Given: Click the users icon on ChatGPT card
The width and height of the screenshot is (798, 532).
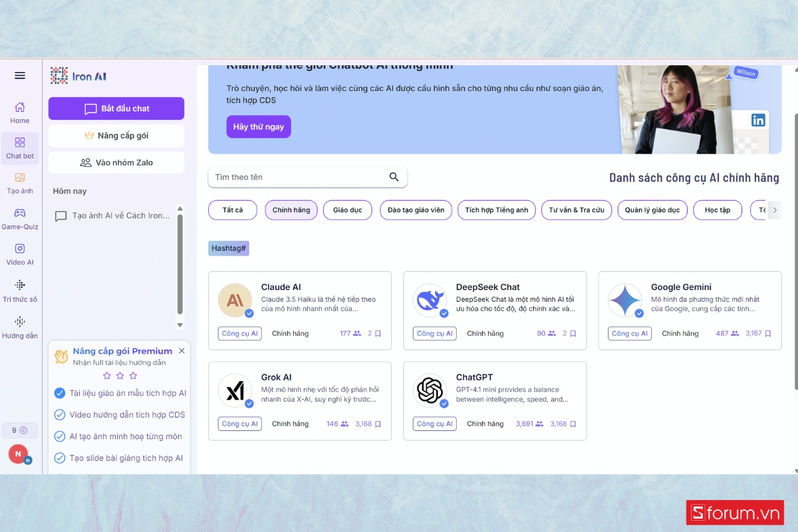Looking at the screenshot, I should pos(539,424).
